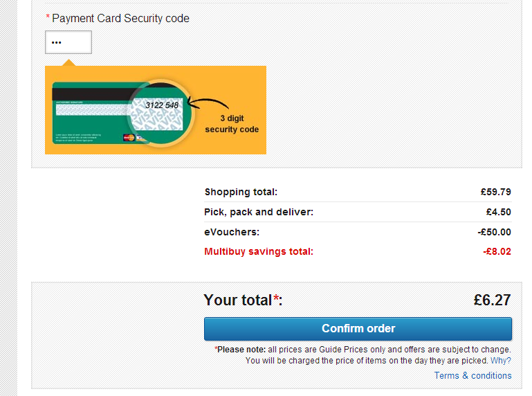Click the '3 digit security code' caption
This screenshot has width=532, height=396.
(x=232, y=124)
